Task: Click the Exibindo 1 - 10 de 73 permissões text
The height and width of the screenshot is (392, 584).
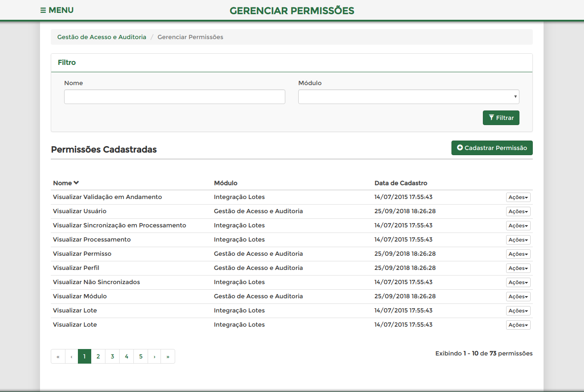Action: pyautogui.click(x=484, y=353)
